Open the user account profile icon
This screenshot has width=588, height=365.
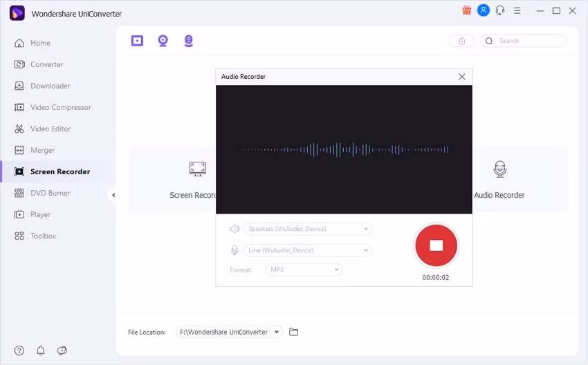pyautogui.click(x=484, y=10)
